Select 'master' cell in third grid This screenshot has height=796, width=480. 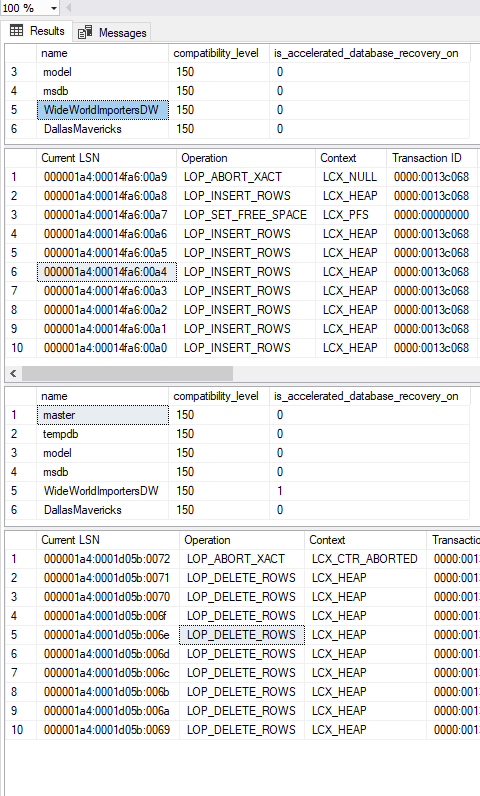[102, 415]
